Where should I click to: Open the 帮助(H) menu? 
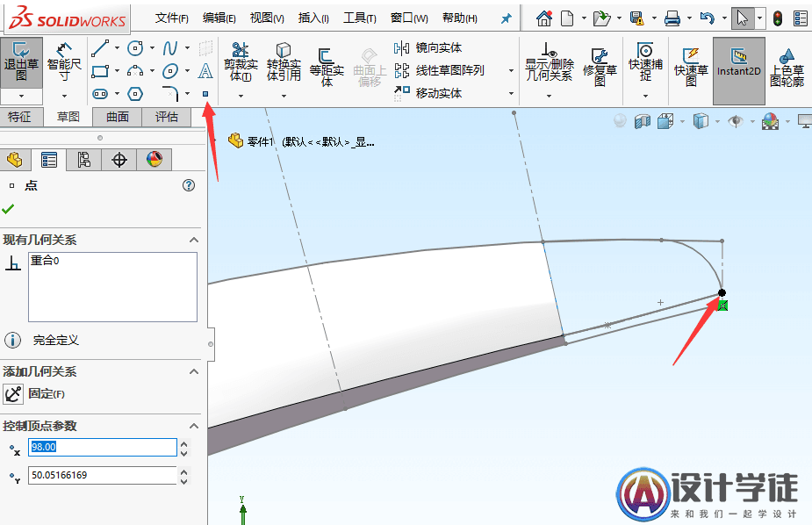pos(460,18)
